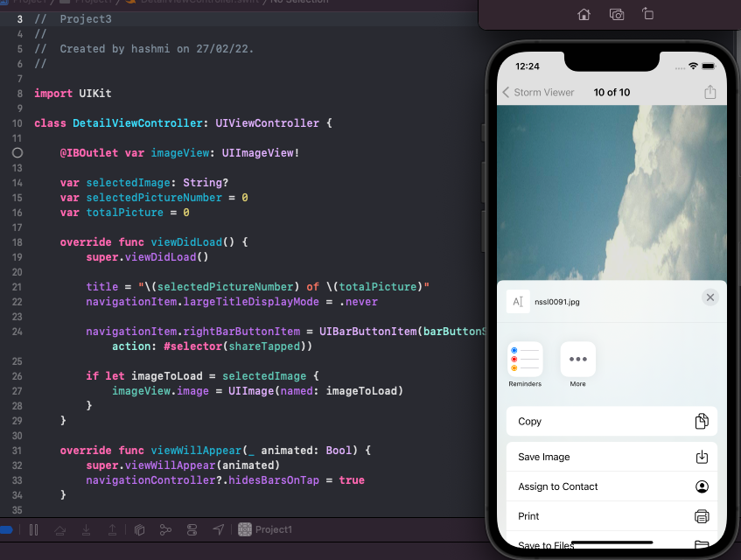Rotate the simulator device
Viewport: 741px width, 560px height.
coord(648,14)
